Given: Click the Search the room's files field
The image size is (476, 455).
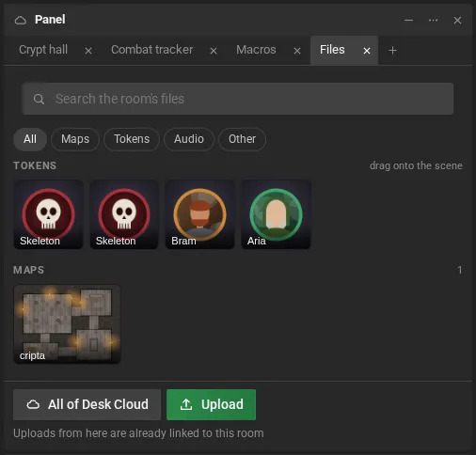Looking at the screenshot, I should pos(238,99).
